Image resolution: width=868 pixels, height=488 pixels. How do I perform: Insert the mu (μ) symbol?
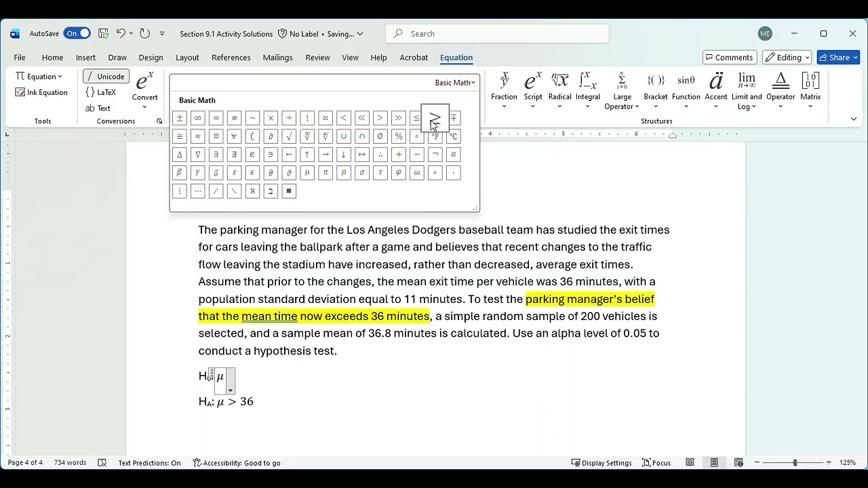click(x=307, y=173)
